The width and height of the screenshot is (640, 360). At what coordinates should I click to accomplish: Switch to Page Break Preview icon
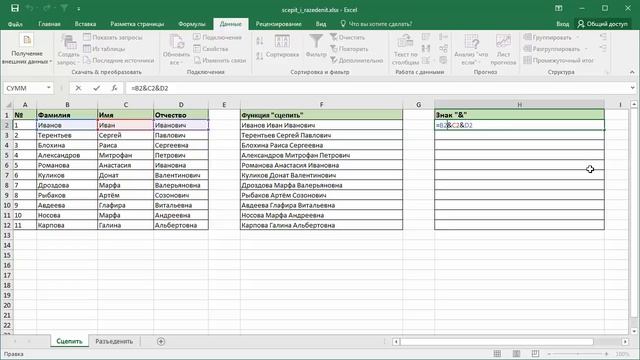pos(535,353)
